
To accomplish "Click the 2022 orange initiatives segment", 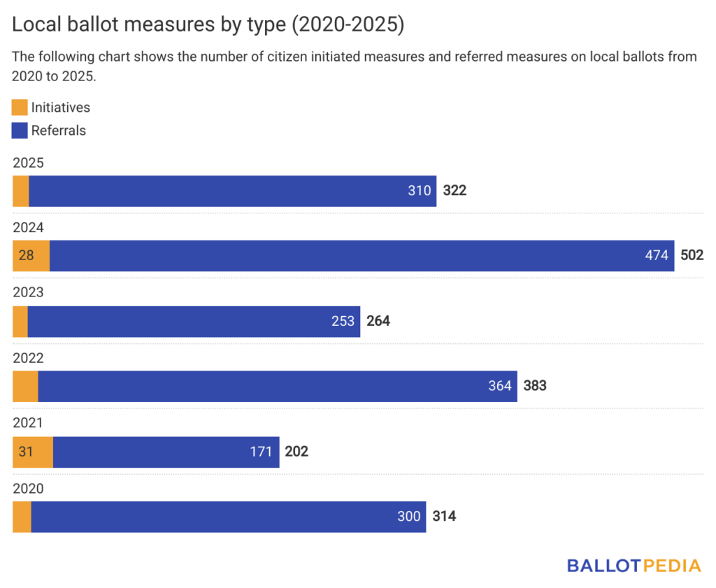I will pos(25,387).
